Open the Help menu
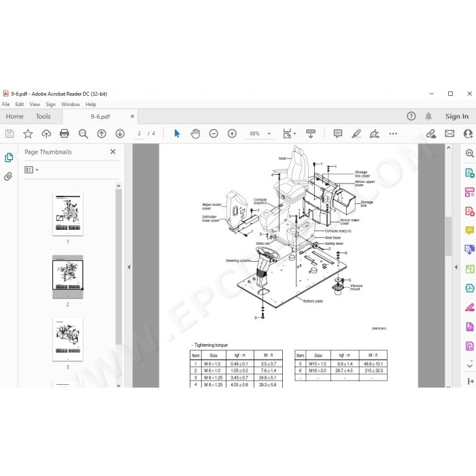 pos(90,105)
